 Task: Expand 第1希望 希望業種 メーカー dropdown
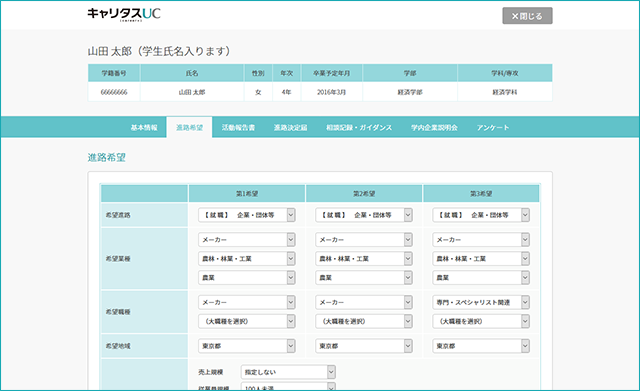(x=247, y=240)
